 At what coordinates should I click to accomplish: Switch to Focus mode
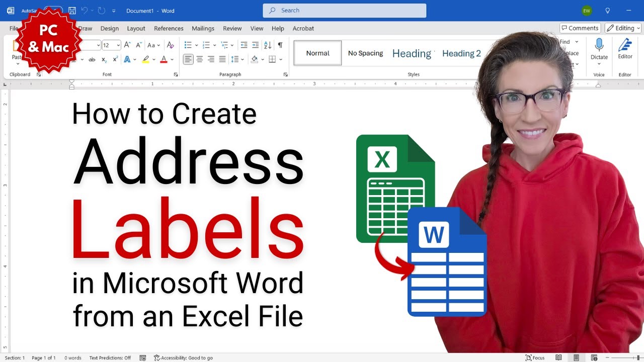click(x=535, y=358)
